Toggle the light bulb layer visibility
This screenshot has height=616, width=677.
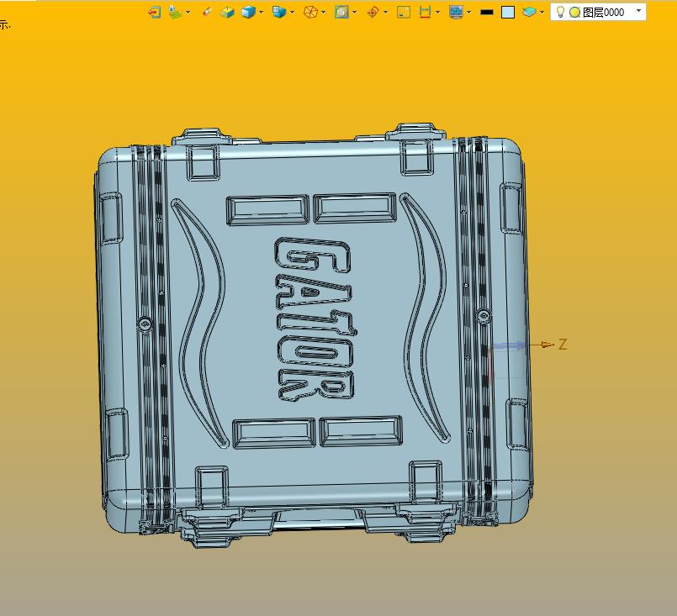pyautogui.click(x=560, y=12)
